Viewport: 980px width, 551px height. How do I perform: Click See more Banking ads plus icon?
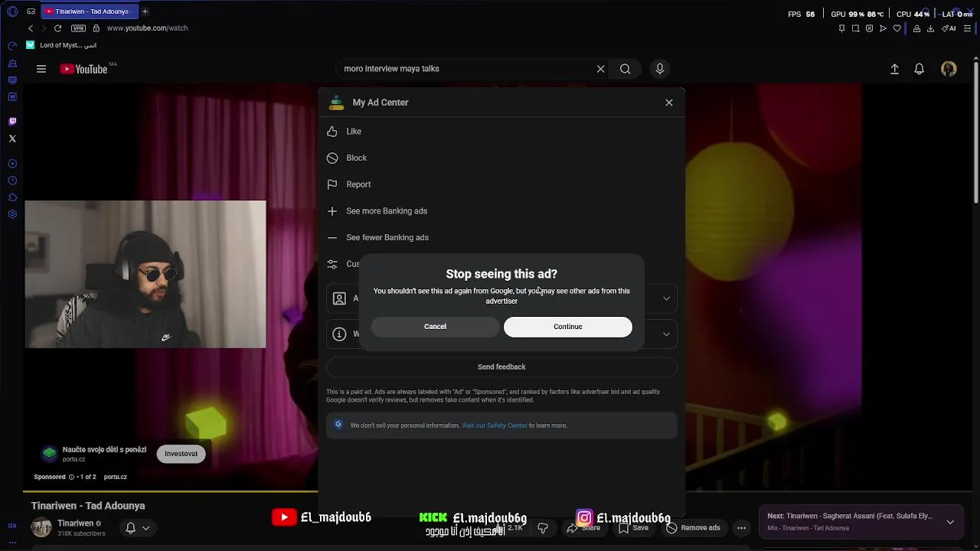pos(332,211)
